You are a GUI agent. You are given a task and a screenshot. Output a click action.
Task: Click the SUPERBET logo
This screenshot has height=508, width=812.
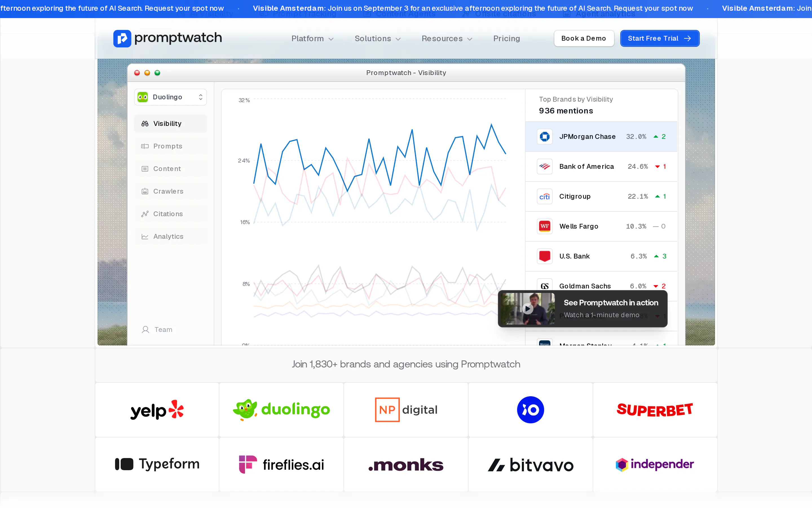point(655,410)
